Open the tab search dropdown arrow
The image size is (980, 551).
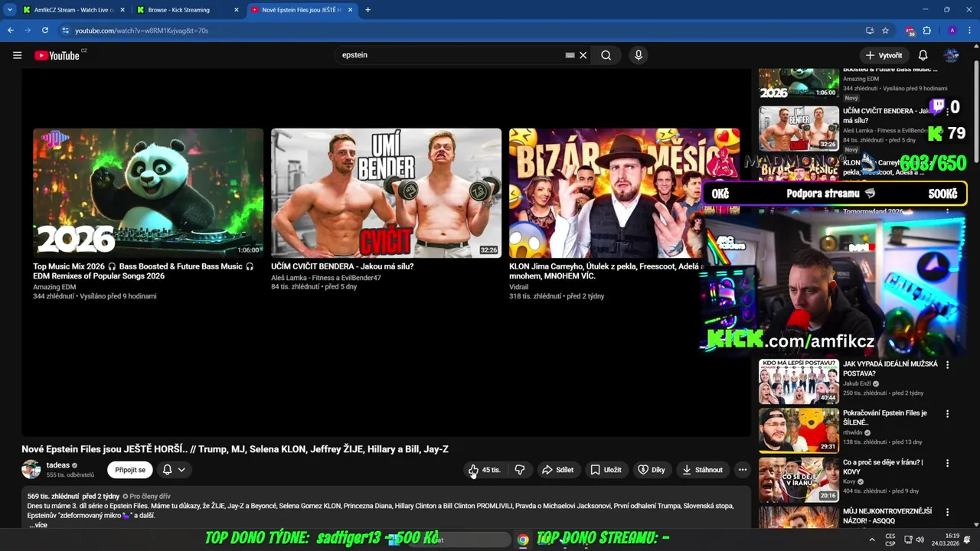coord(9,10)
